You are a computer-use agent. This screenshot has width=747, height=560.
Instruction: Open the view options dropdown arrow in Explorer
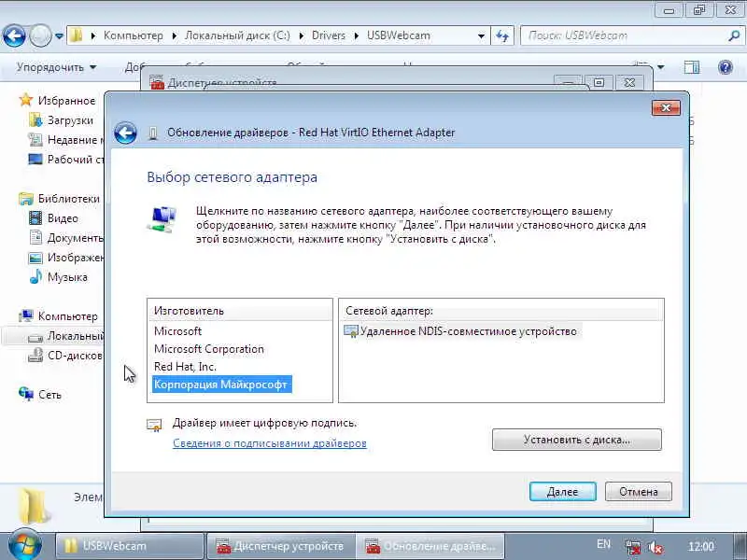(661, 67)
